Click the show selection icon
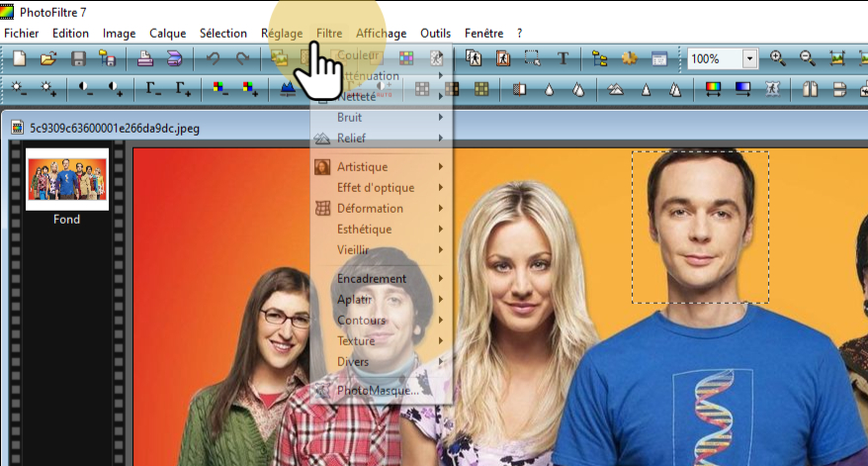Viewport: 868px width, 466px height. click(532, 58)
